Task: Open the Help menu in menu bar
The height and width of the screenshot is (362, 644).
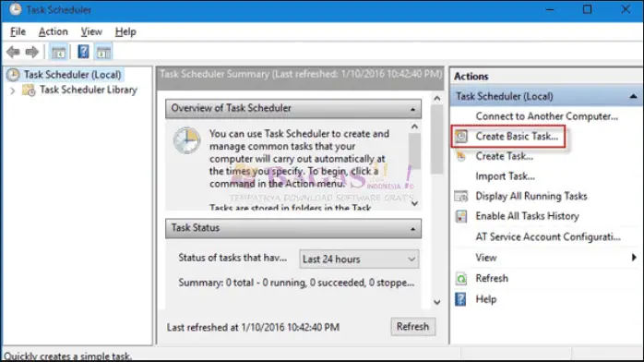Action: (x=125, y=31)
